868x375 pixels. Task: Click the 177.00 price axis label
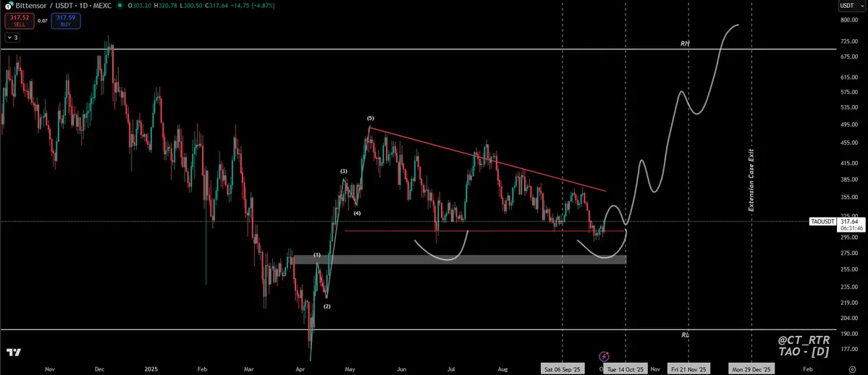coord(848,349)
